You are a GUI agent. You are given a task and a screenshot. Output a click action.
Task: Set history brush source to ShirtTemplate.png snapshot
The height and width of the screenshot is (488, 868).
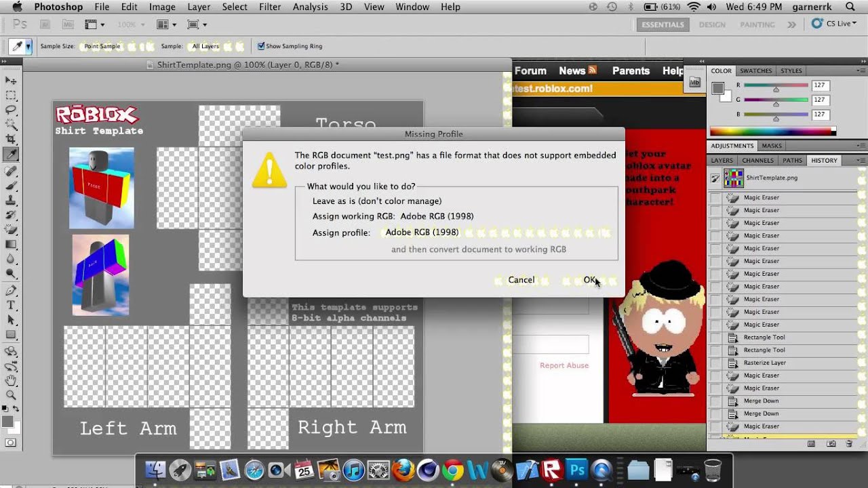(x=715, y=178)
